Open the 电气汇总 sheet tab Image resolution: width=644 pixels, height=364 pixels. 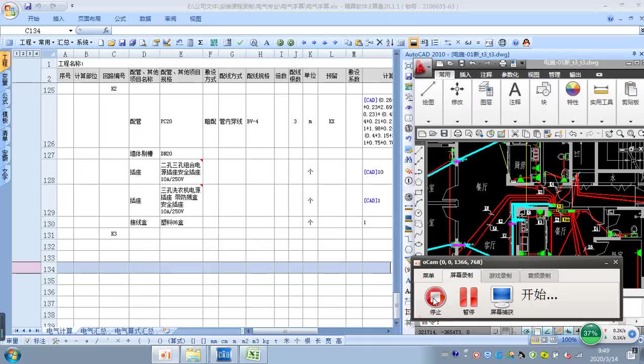(x=94, y=331)
